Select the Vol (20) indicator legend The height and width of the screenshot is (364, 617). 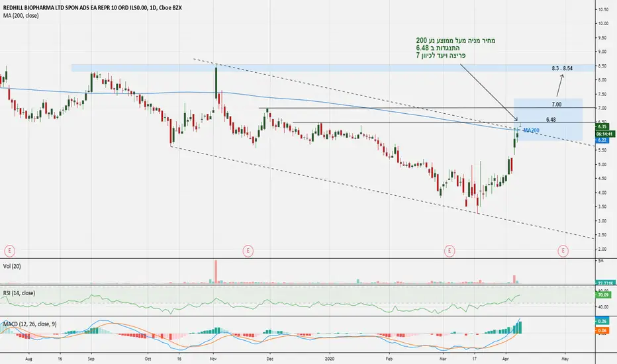pos(12,267)
